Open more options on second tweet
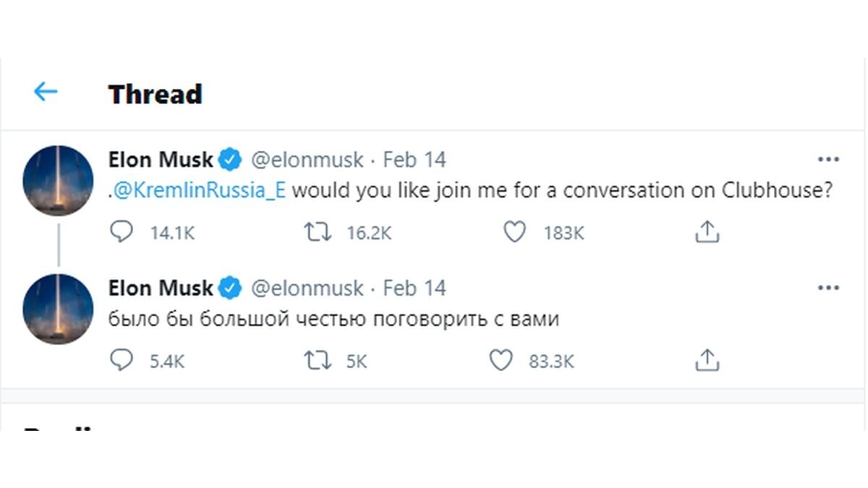Viewport: 868px width, 488px height. pyautogui.click(x=827, y=288)
